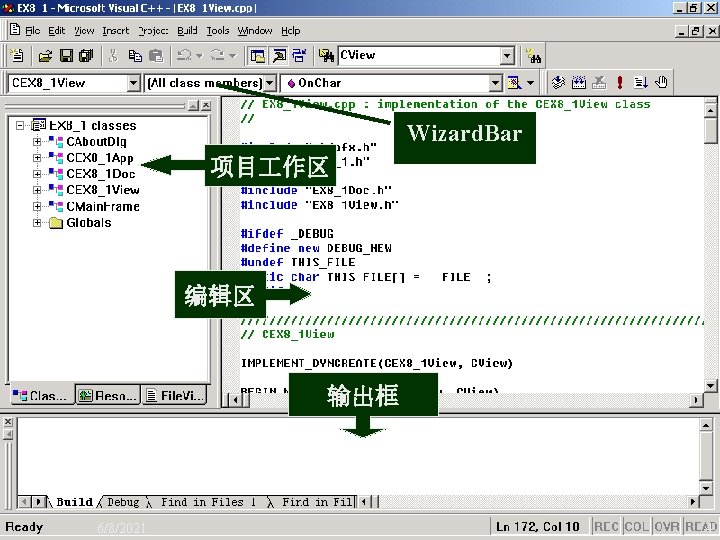Select the Find in Files 1 tab
This screenshot has width=720, height=540.
208,502
